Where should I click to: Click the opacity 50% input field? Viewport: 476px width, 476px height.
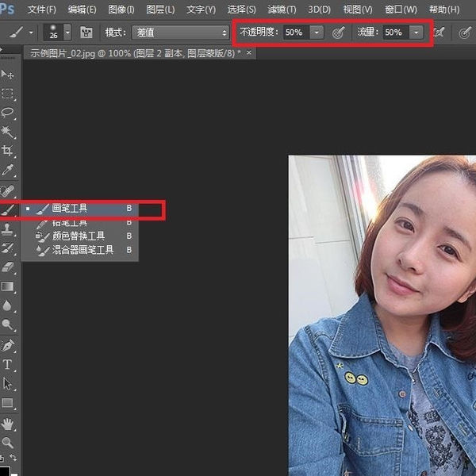click(x=295, y=33)
